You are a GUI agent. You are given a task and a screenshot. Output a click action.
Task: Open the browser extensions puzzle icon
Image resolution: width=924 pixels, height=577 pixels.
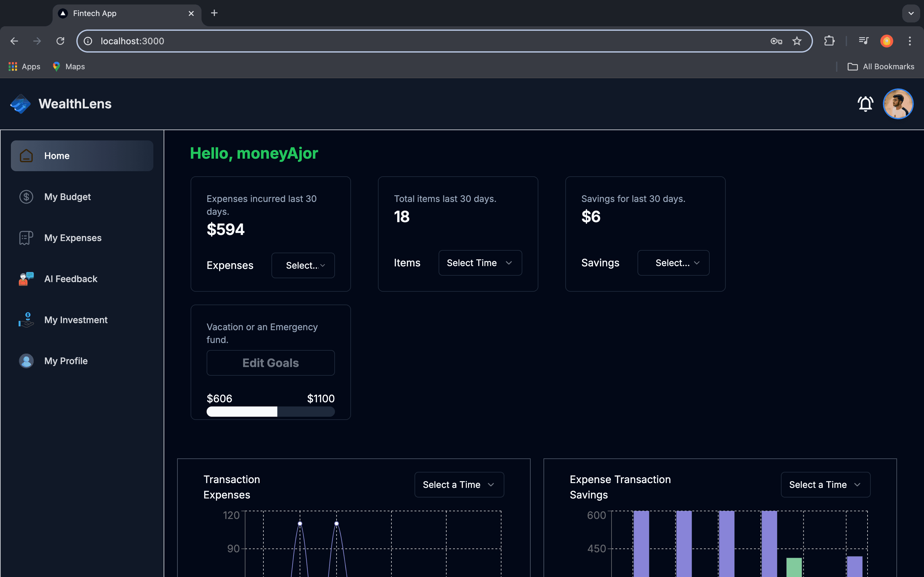[829, 41]
